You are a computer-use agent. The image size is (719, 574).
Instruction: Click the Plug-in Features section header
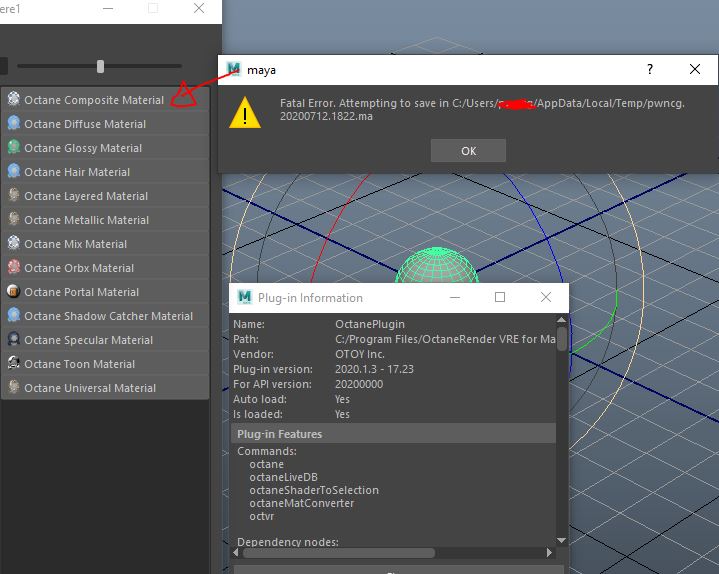click(x=393, y=434)
